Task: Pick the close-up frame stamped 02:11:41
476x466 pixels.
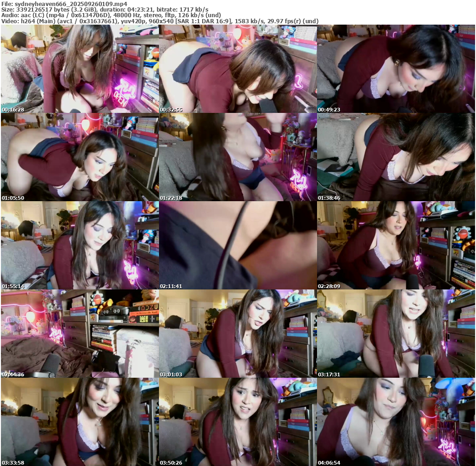Action: [x=238, y=245]
